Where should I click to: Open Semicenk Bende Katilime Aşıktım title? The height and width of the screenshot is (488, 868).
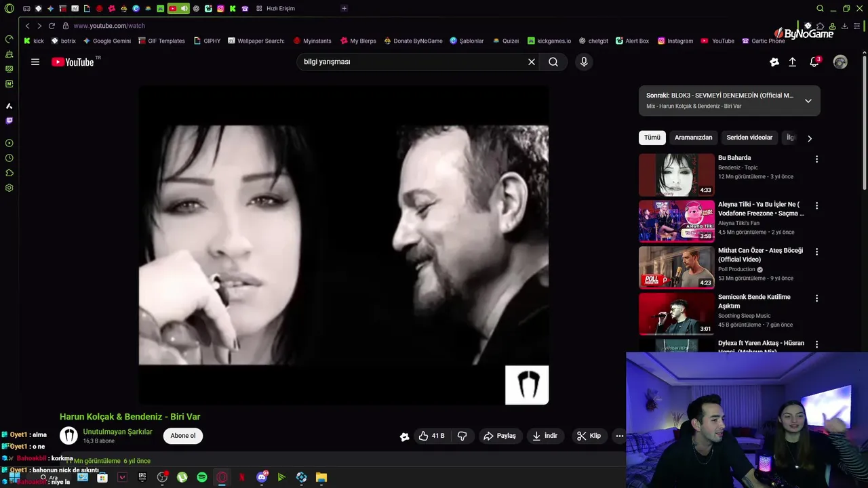754,302
